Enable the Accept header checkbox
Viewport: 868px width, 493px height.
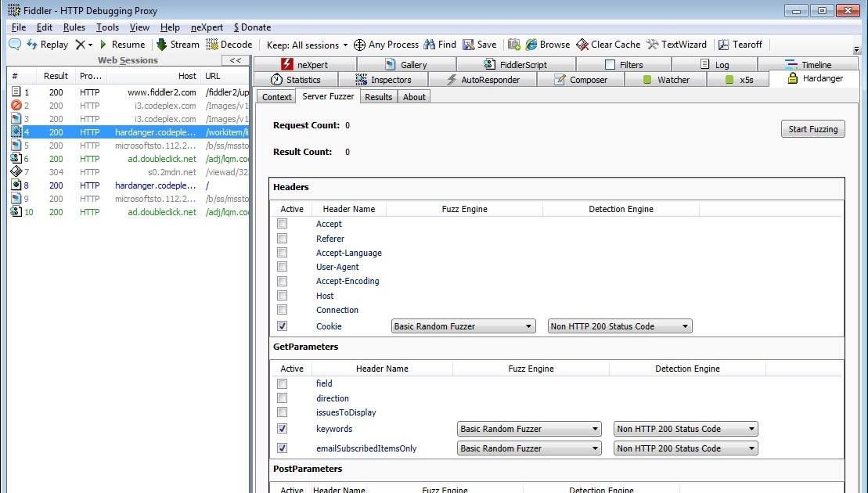point(283,224)
